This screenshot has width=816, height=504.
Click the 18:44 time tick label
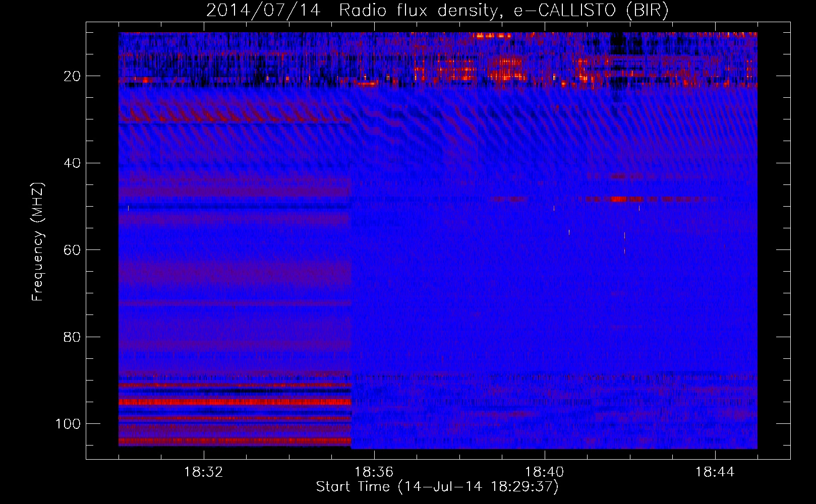click(715, 472)
